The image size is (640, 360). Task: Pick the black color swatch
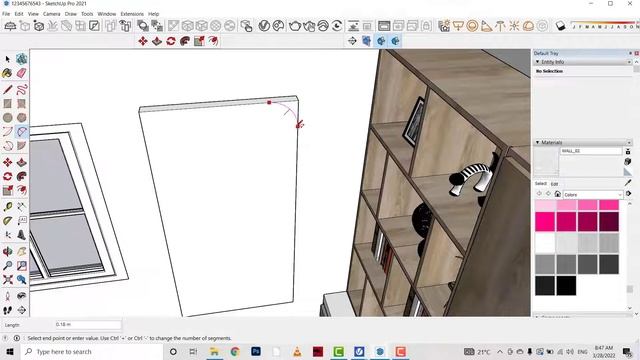[566, 285]
